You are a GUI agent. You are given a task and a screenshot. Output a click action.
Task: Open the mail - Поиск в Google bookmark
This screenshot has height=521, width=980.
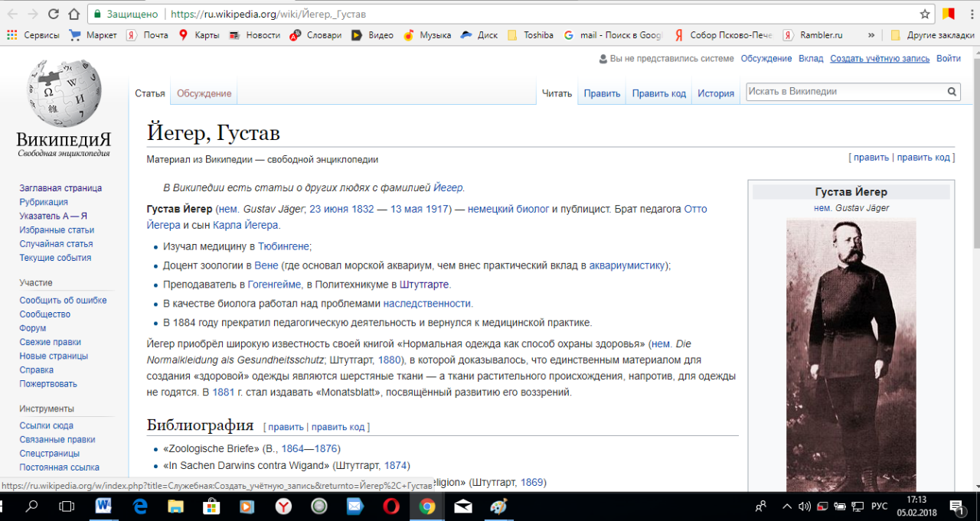pos(612,35)
